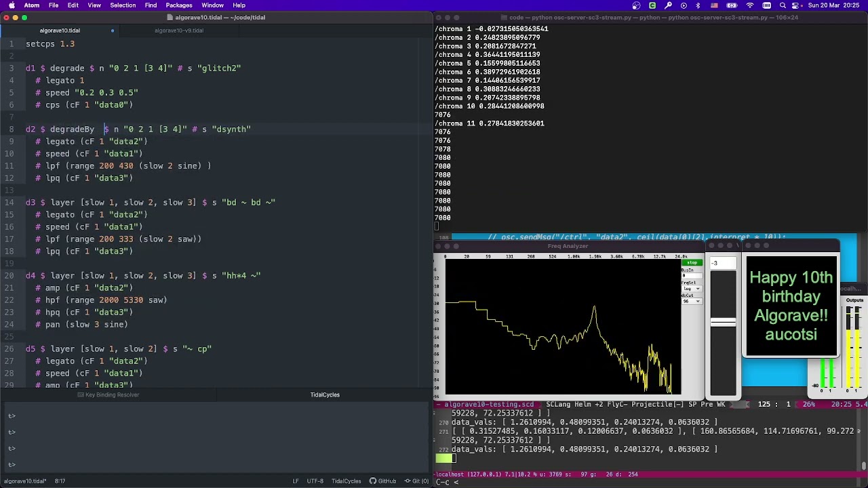Screen dimensions: 868x488
Task: Click the "dsynth" string on line 8
Action: (x=231, y=129)
